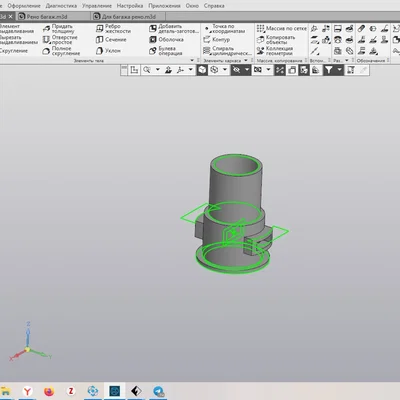
Task: Open the Окно menu
Action: tap(192, 6)
